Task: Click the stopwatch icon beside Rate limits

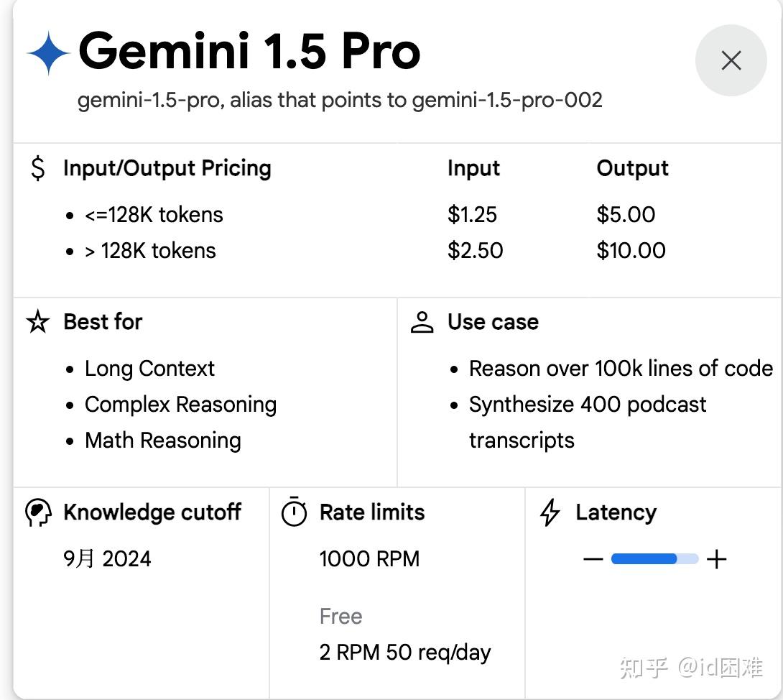Action: coord(294,512)
